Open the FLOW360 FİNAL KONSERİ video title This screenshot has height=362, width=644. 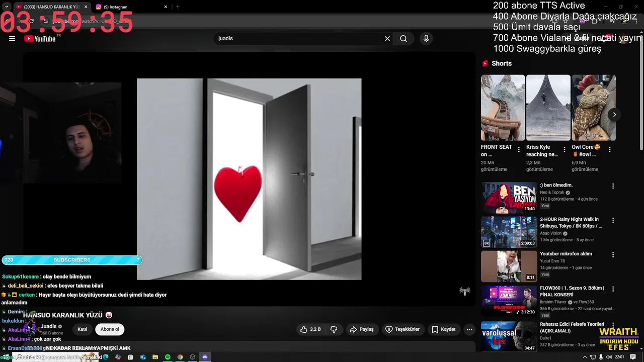click(572, 292)
